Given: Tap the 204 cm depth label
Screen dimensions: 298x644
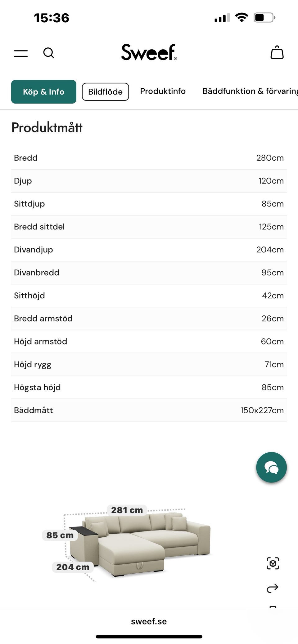Looking at the screenshot, I should tap(73, 567).
